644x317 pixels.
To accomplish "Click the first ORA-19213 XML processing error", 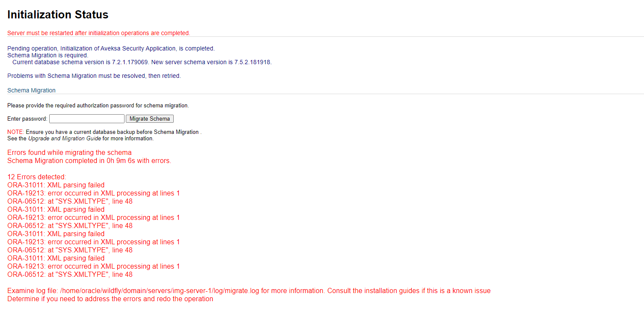I will (93, 193).
